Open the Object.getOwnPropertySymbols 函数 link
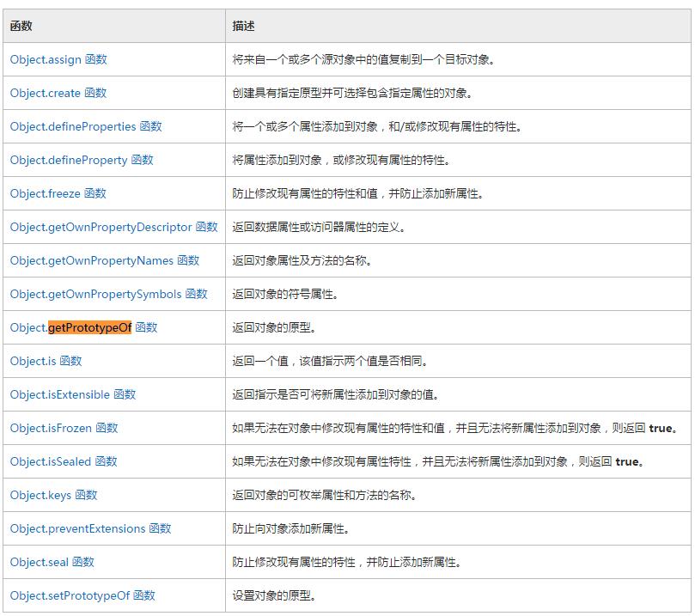Image resolution: width=695 pixels, height=616 pixels. coord(108,295)
